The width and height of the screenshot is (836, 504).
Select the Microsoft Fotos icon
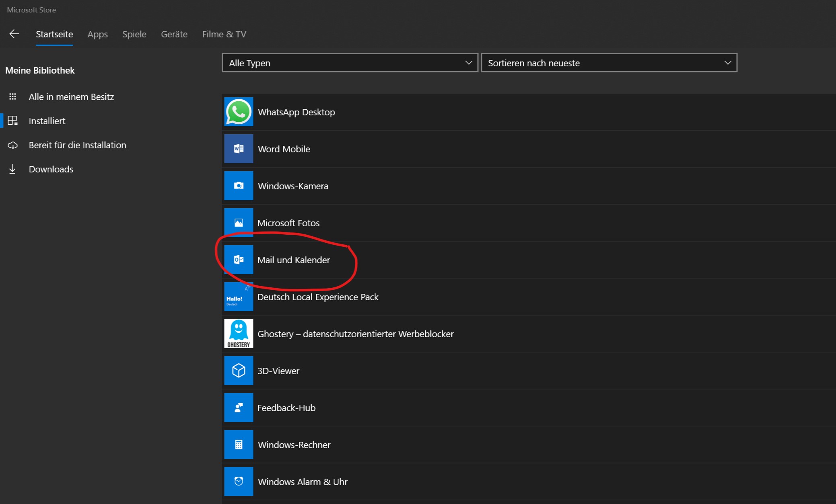(239, 223)
